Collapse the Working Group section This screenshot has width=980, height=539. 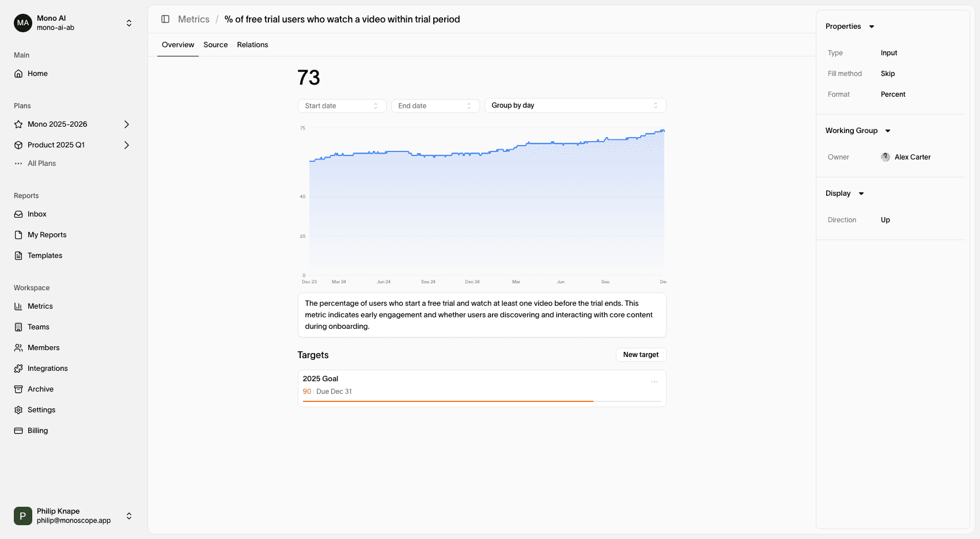click(x=888, y=131)
